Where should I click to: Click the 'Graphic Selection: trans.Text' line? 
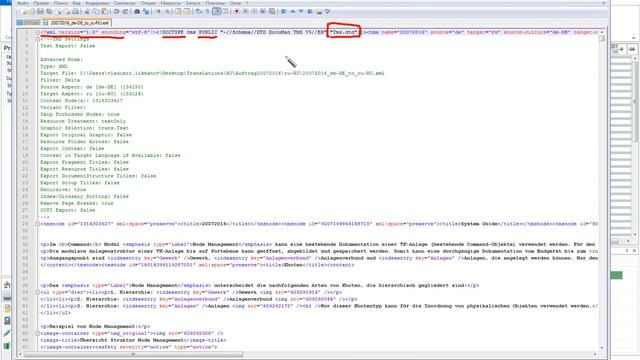(x=84, y=128)
